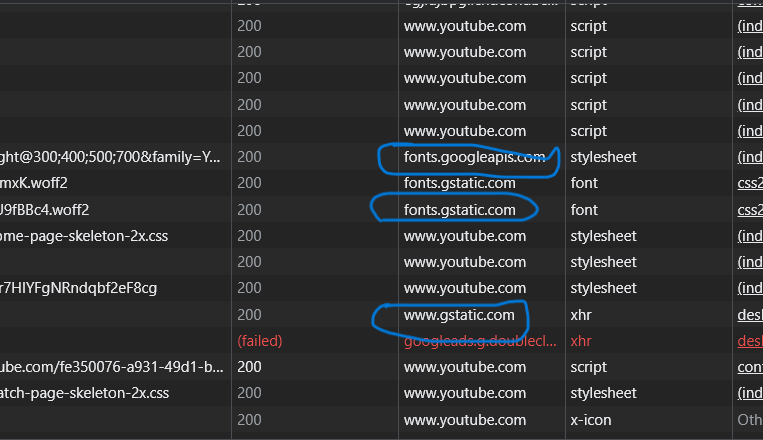Viewport: 763px width, 440px height.
Task: Click www.youtube.com in the fe350076 row
Action: [x=465, y=367]
